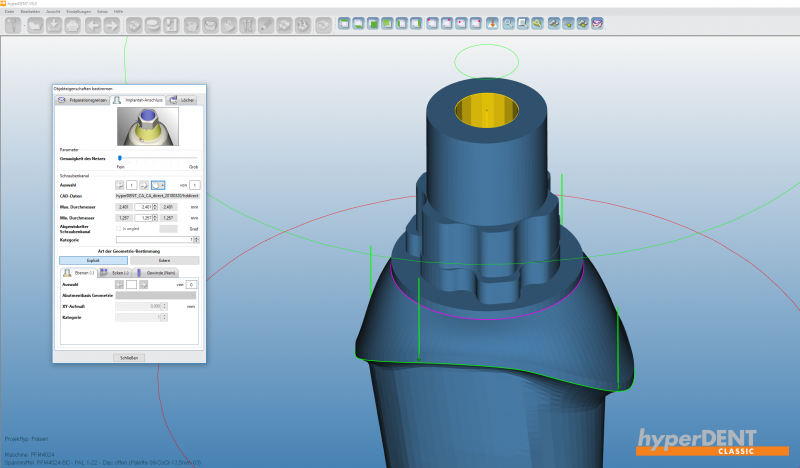Click the Genauigkeit des Netzes slider handle
The height and width of the screenshot is (468, 800).
click(x=120, y=158)
